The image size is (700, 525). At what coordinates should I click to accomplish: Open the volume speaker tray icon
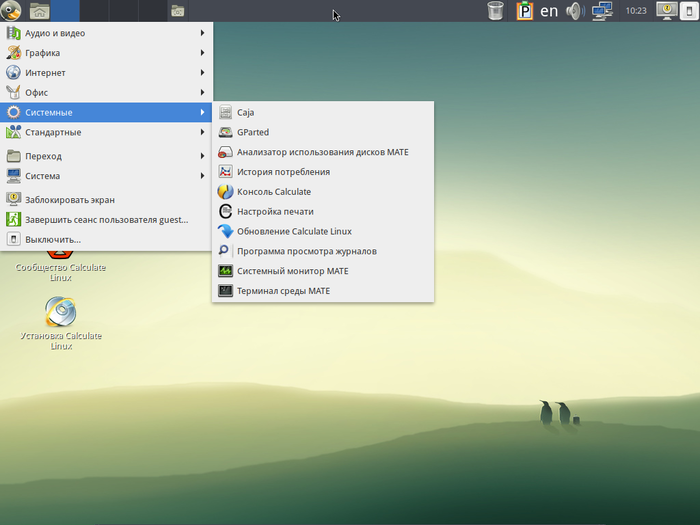[575, 11]
